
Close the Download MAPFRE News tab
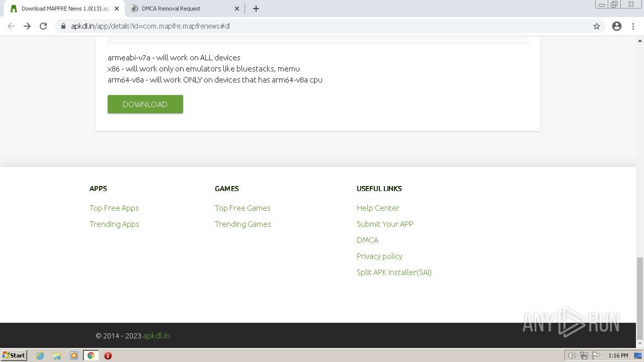pyautogui.click(x=117, y=9)
